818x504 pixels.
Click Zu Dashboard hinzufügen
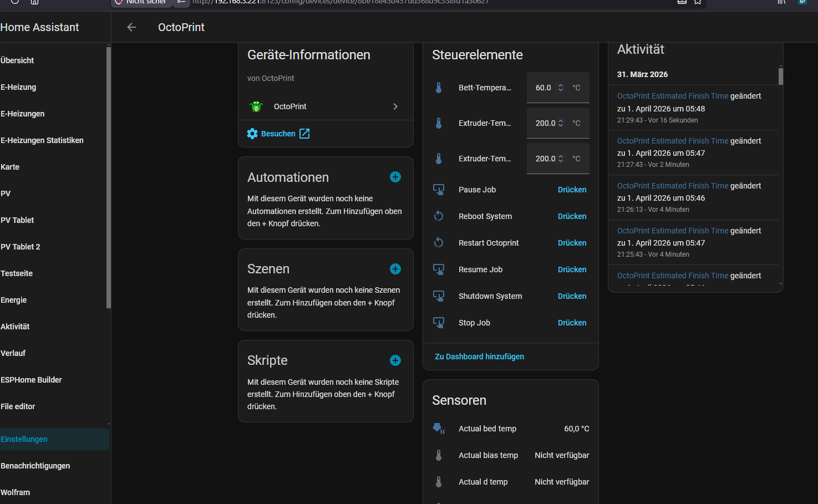[x=479, y=356]
